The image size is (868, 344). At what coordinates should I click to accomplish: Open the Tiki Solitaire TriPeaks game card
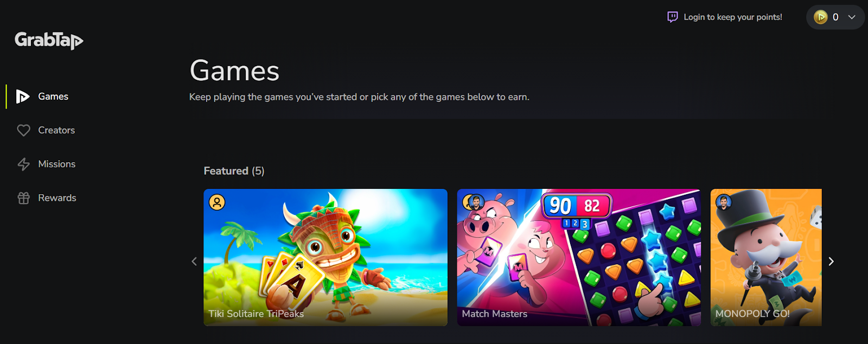pyautogui.click(x=325, y=257)
